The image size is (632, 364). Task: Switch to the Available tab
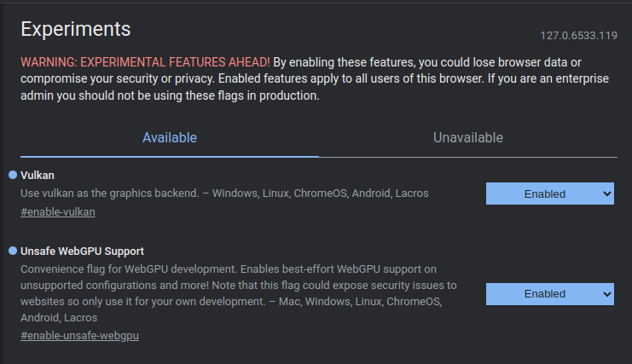(170, 137)
